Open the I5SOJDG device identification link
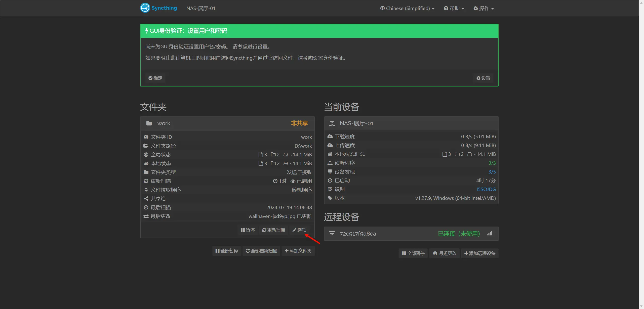 (x=486, y=189)
